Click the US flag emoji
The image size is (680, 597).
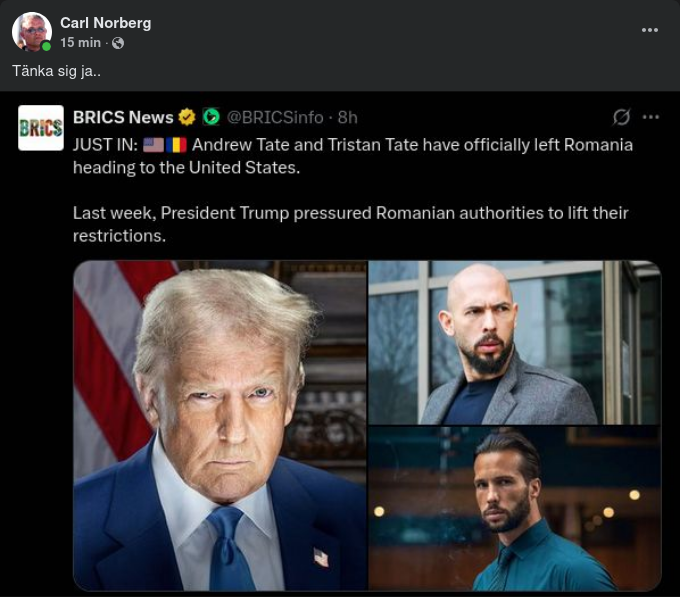coord(153,144)
